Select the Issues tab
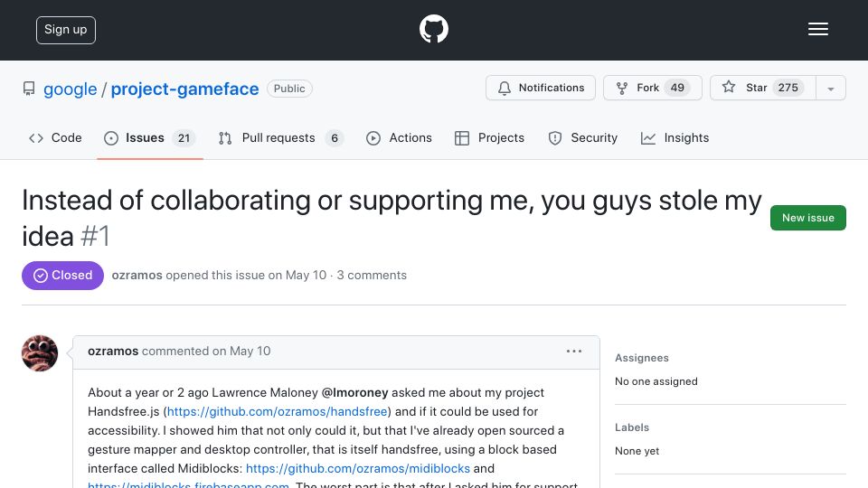The width and height of the screenshot is (868, 488). (x=150, y=137)
